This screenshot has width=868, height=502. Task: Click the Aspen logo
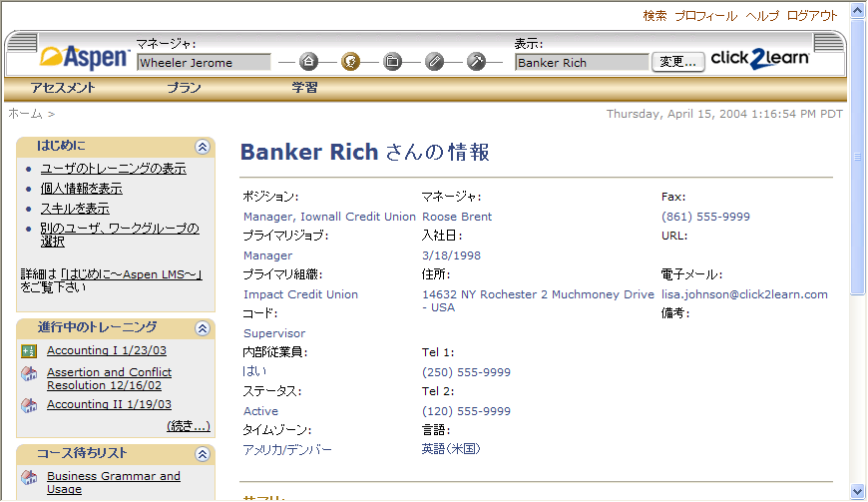tap(85, 57)
